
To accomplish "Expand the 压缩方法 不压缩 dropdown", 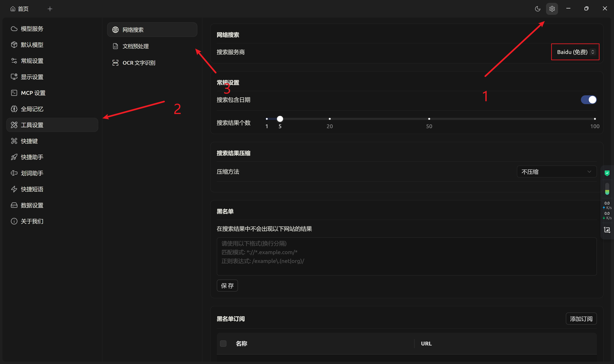I will tap(557, 172).
